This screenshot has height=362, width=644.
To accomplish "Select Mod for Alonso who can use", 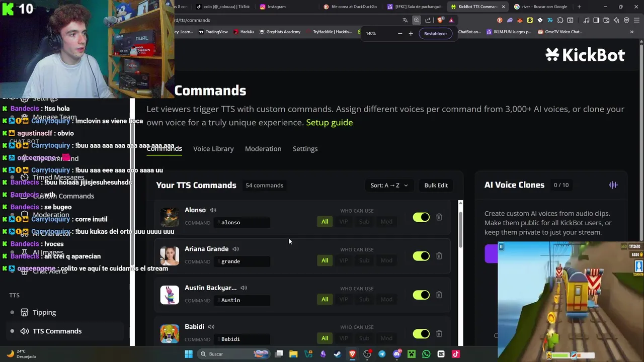I will tap(386, 222).
